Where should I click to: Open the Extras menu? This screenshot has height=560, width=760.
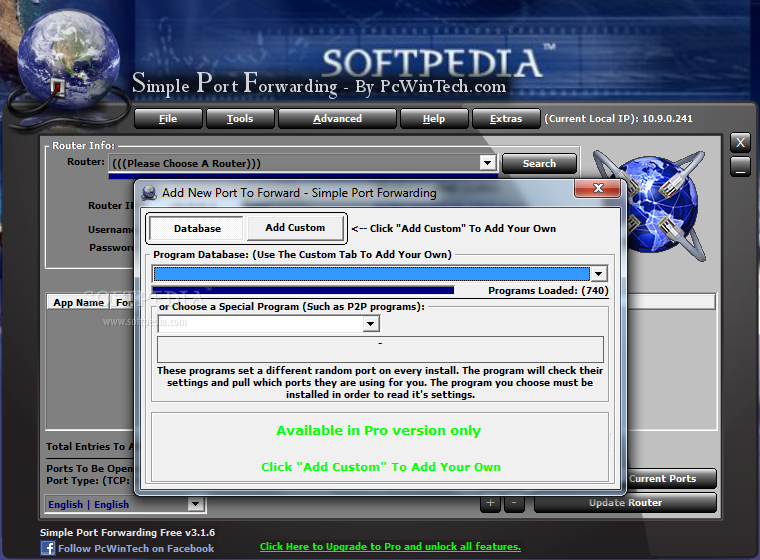506,119
